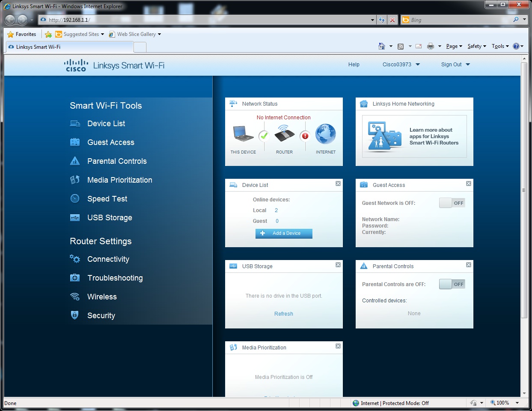Close the Parental Controls widget
532x411 pixels.
(469, 265)
